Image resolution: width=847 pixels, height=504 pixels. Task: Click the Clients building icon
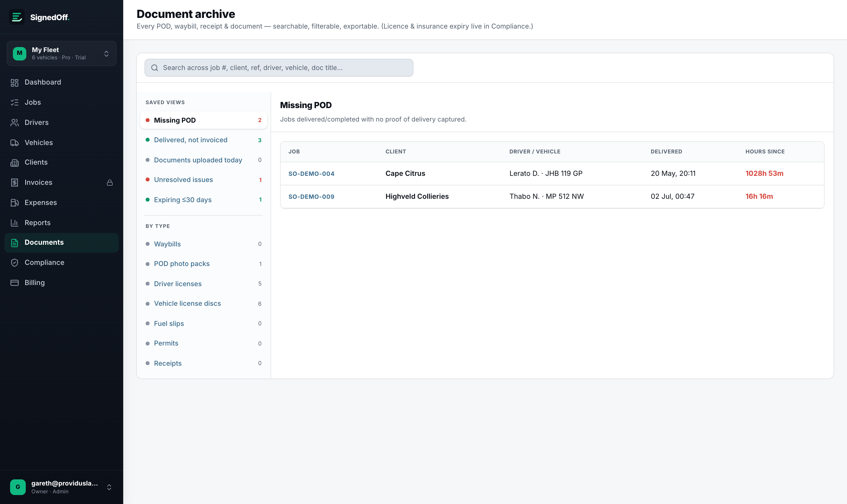(14, 163)
